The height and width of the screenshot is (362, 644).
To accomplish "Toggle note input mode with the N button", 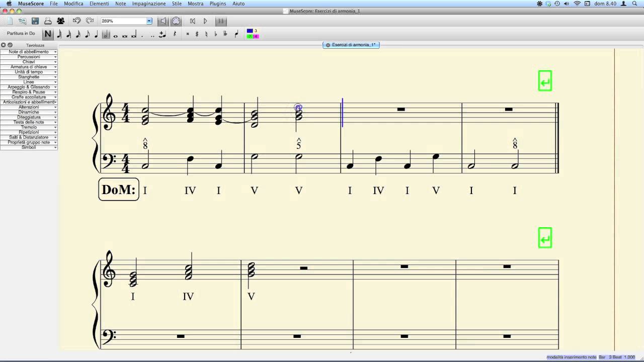I will 48,34.
